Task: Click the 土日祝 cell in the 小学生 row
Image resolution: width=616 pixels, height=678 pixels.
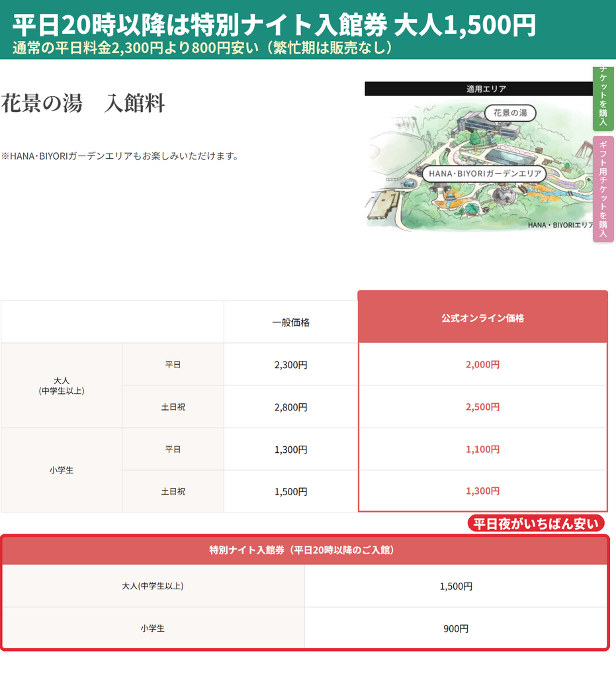Action: [173, 491]
